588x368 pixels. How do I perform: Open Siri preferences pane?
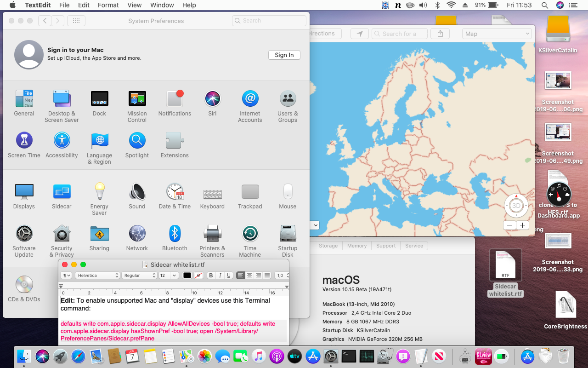coord(212,103)
